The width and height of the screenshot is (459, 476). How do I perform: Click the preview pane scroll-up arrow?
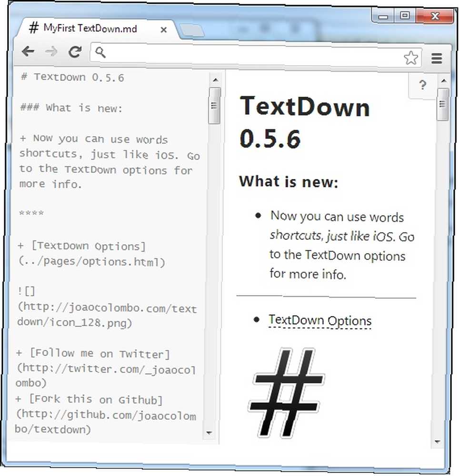[x=443, y=81]
